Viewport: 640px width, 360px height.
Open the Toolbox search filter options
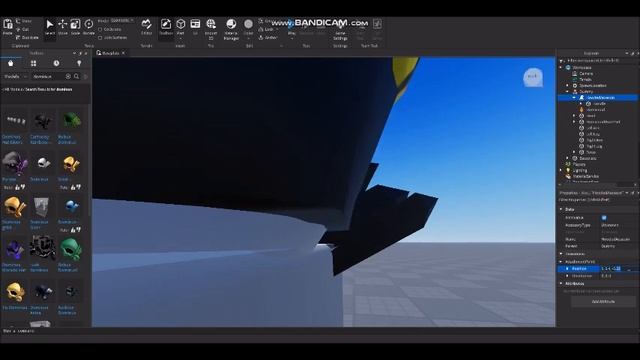86,76
